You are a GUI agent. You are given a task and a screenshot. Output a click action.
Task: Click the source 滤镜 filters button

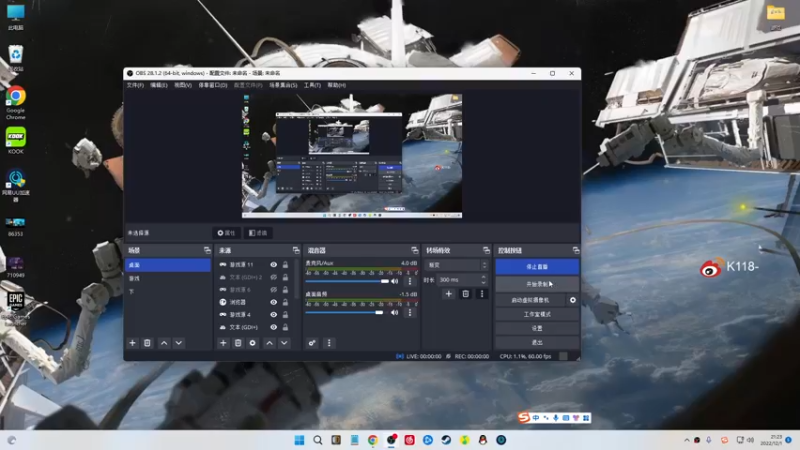[258, 233]
